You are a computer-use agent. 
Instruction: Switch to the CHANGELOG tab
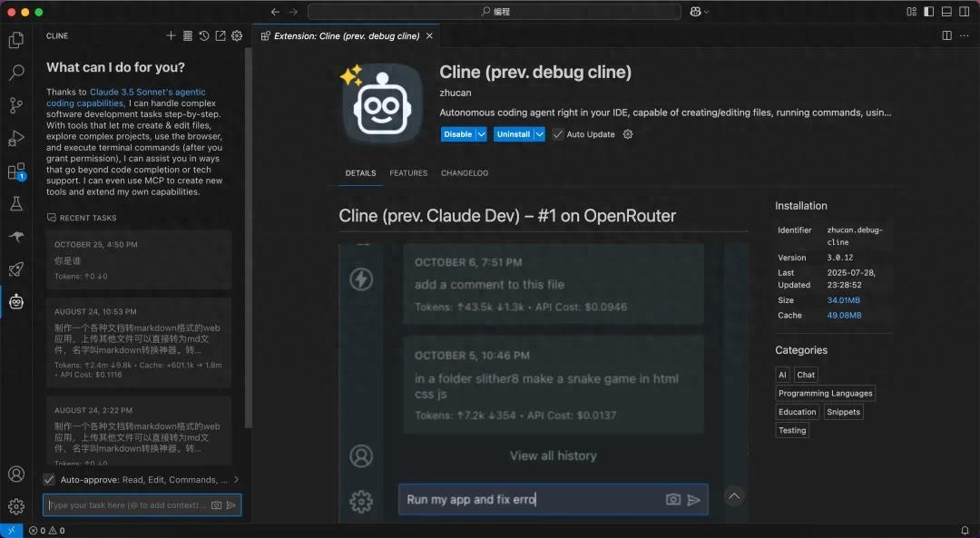point(465,173)
